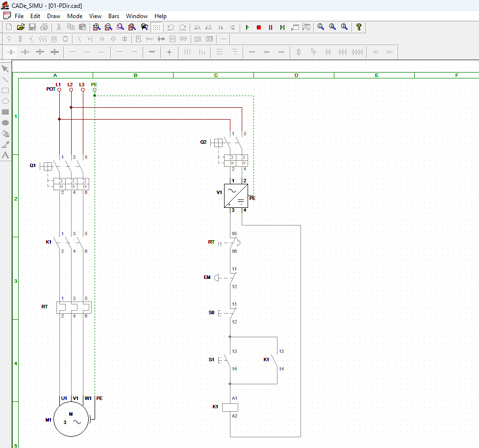Print the schematic with the printer icon
479x448 pixels.
pos(44,27)
